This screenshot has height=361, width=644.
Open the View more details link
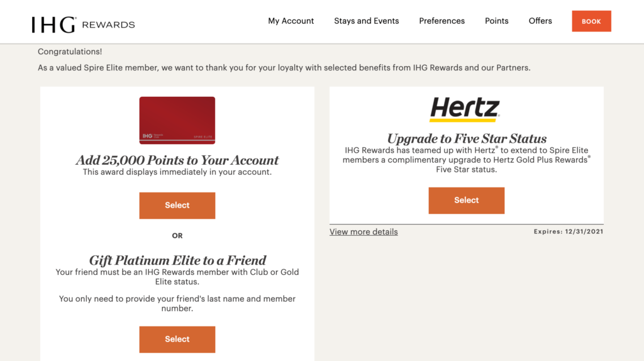[x=364, y=231]
